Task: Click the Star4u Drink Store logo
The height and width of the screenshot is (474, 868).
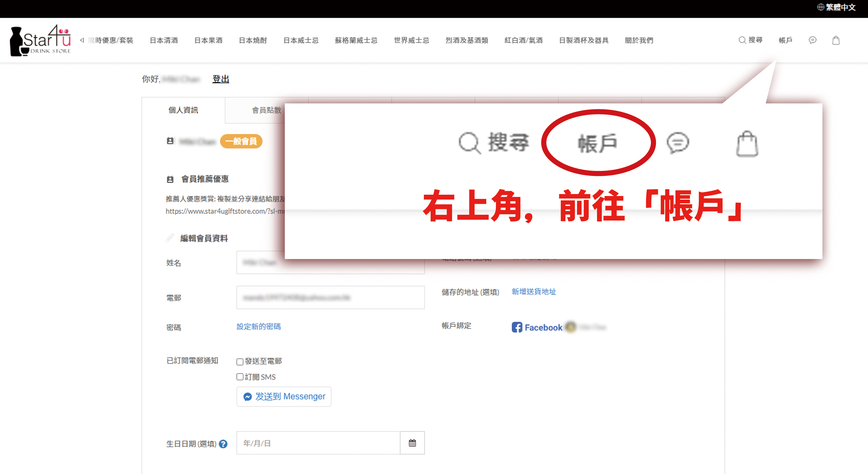Action: click(40, 40)
